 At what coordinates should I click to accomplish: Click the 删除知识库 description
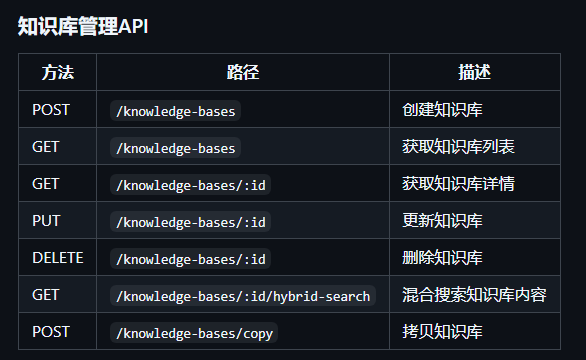pyautogui.click(x=442, y=258)
